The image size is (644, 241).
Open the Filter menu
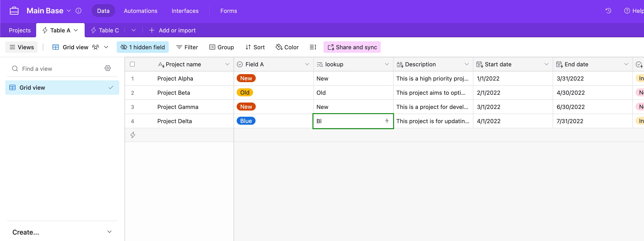(187, 47)
